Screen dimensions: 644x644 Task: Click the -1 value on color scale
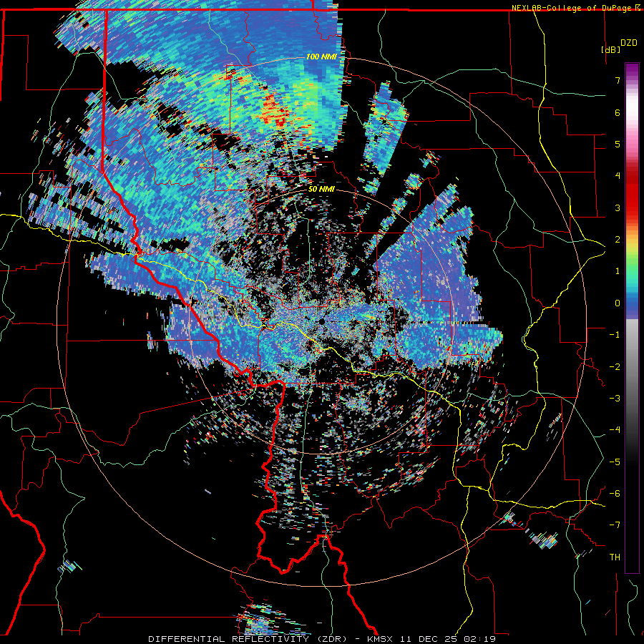(x=615, y=335)
